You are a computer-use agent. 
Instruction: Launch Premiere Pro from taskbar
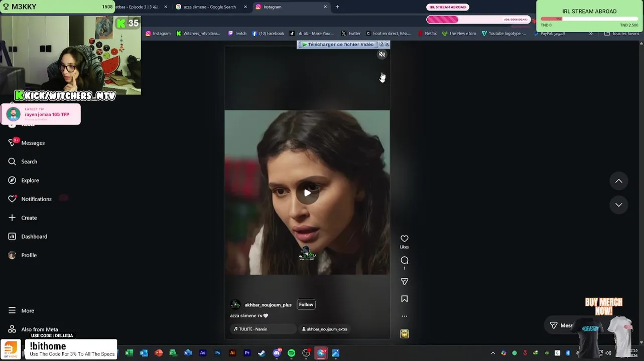[247, 353]
